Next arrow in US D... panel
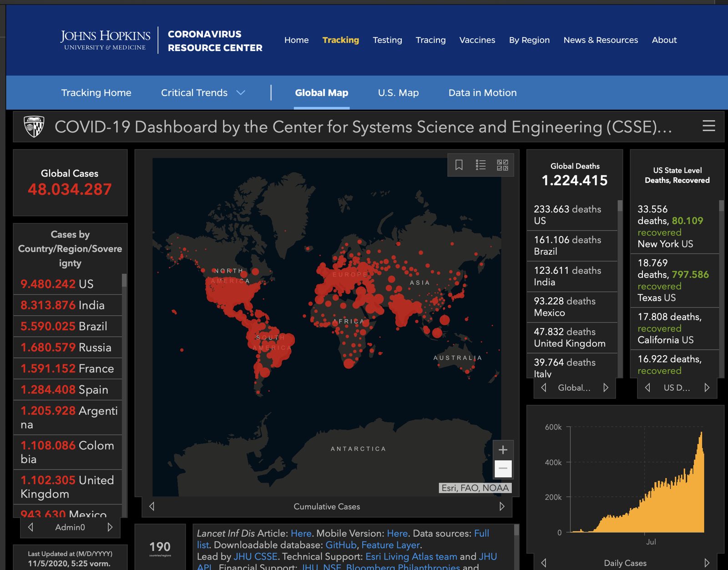 [707, 388]
